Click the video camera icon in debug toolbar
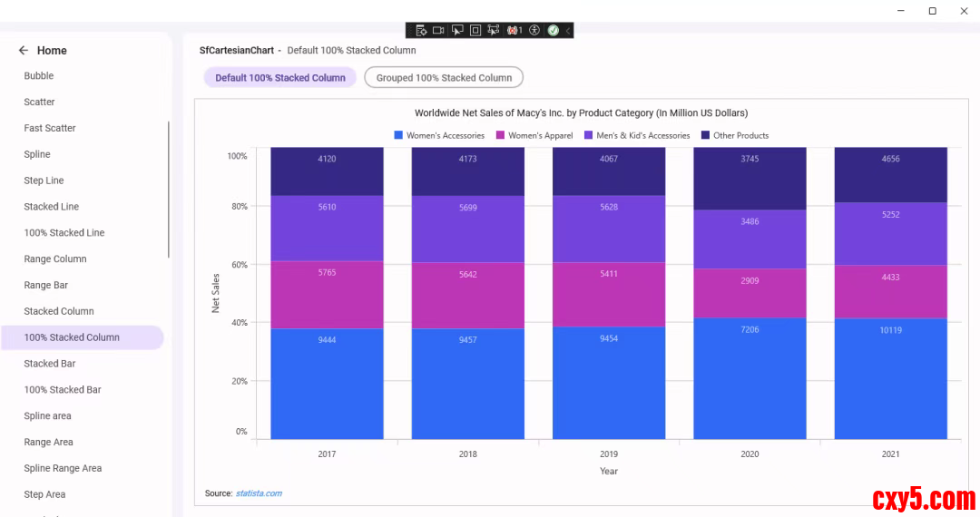Screen dimensions: 980x517 [438, 30]
